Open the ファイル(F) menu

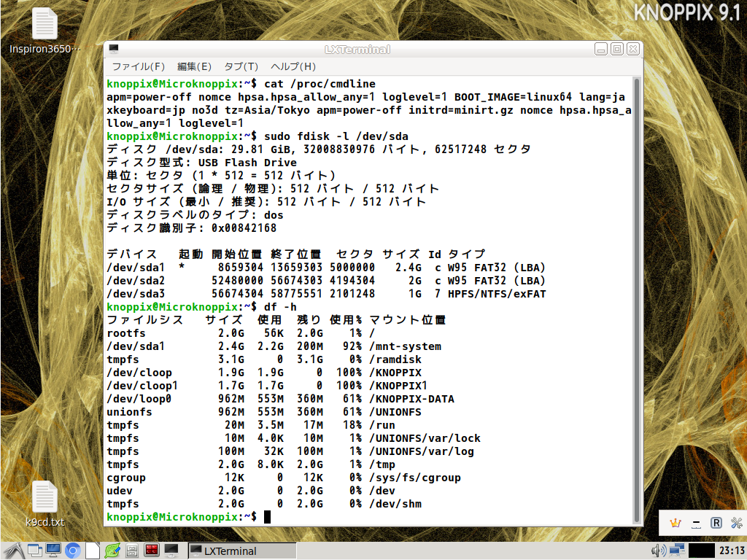138,66
